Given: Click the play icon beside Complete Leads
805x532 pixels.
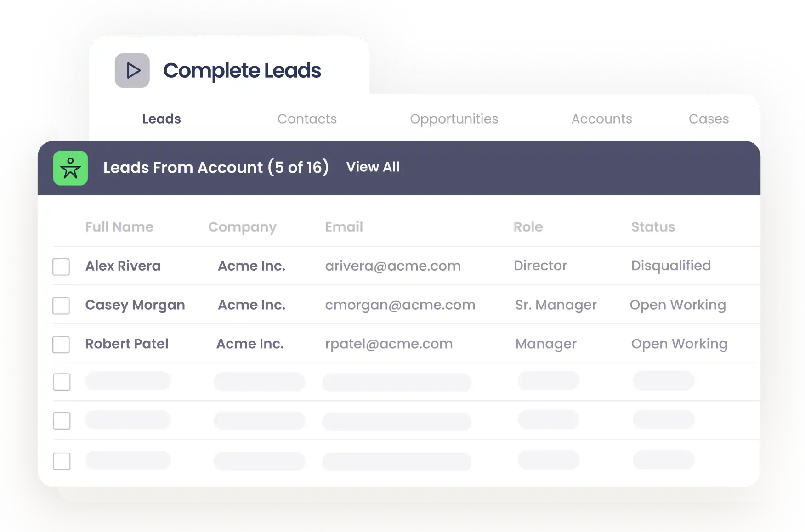Looking at the screenshot, I should click(132, 70).
